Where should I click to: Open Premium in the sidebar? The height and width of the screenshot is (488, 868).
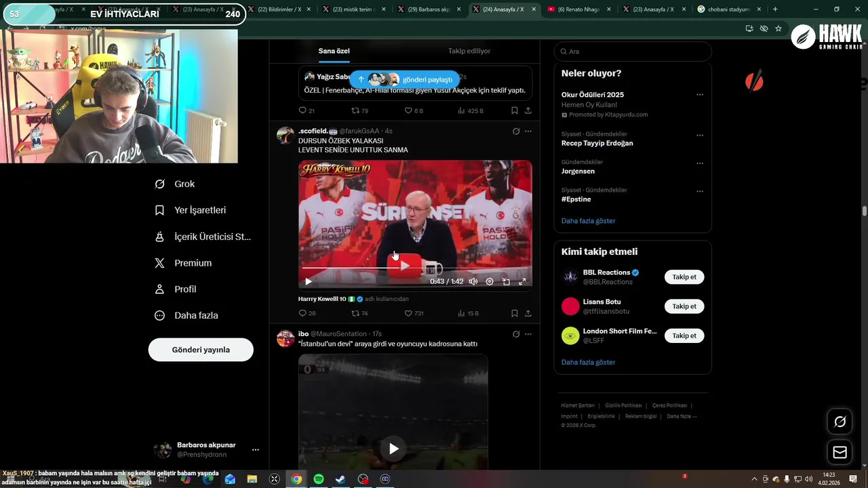184,263
